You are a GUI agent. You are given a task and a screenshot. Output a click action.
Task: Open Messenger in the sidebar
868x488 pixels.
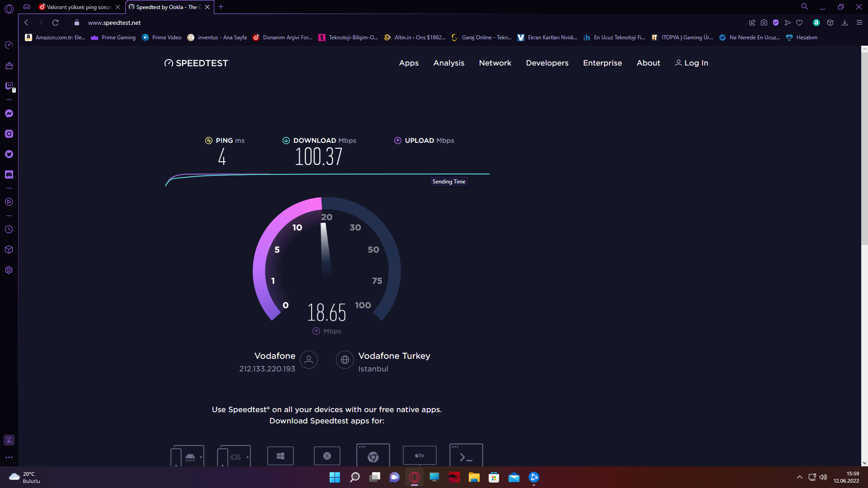click(x=9, y=113)
